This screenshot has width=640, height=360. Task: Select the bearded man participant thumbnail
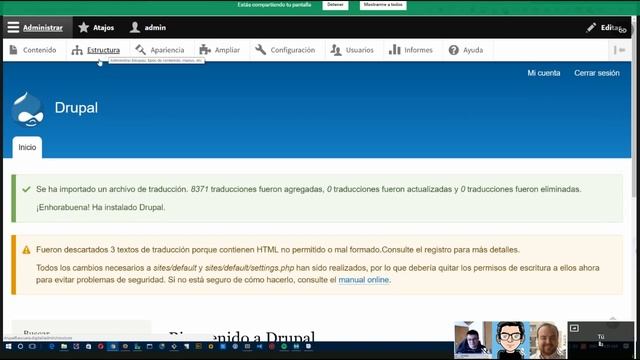tap(548, 340)
